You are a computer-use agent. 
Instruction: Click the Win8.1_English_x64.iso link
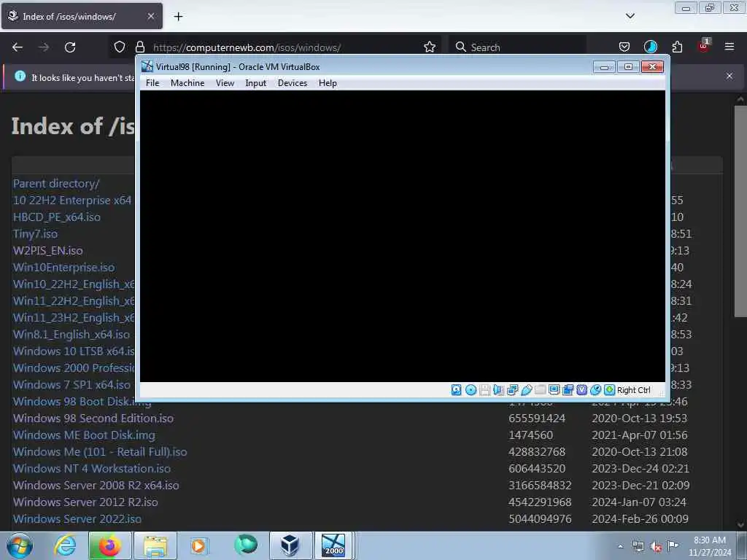[x=71, y=334]
